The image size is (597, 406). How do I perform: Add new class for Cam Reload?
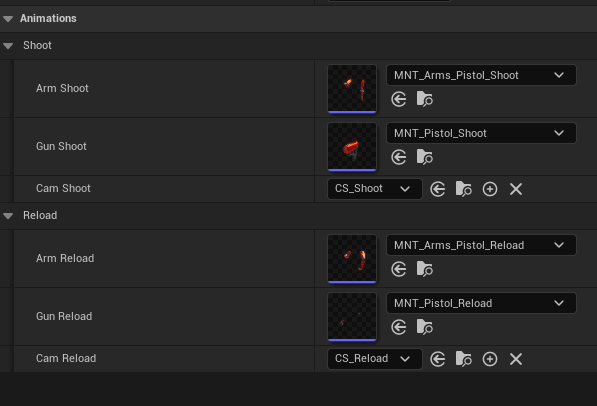point(490,359)
